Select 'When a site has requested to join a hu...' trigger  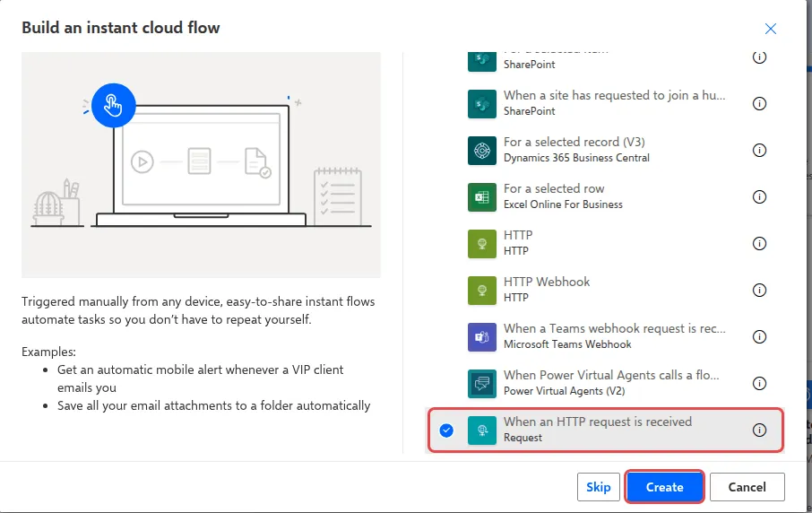click(605, 104)
